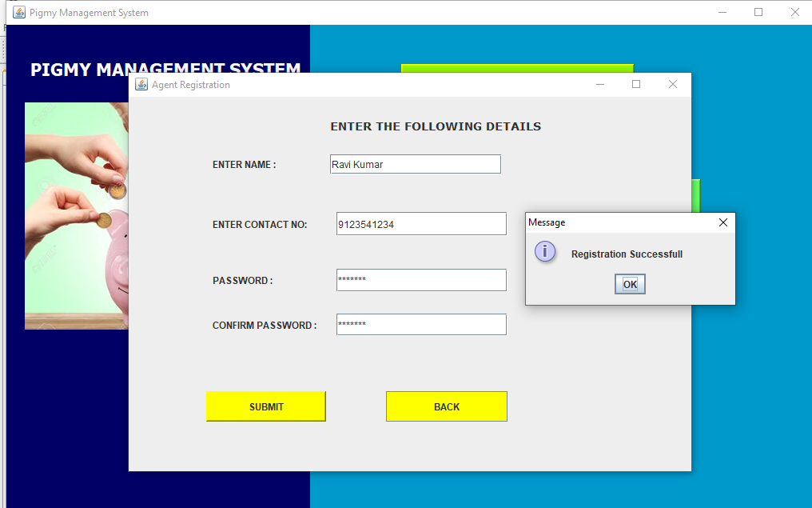Select the ENTER CONTACT NO text field
812x508 pixels.
(421, 223)
